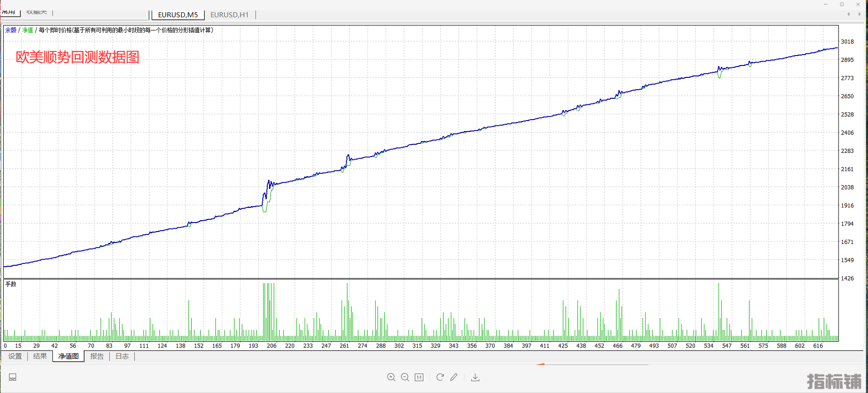Rotate the image with the rotate icon
The image size is (868, 393).
pyautogui.click(x=440, y=377)
